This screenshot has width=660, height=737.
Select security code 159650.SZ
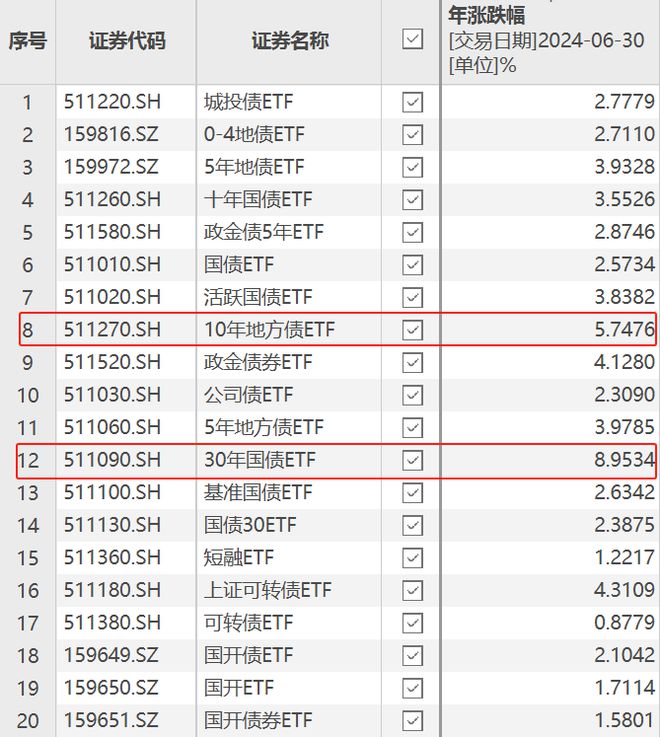click(111, 688)
